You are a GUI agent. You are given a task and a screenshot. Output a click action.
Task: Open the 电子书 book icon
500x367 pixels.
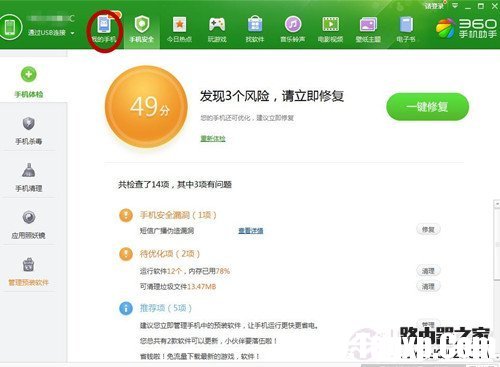406,24
